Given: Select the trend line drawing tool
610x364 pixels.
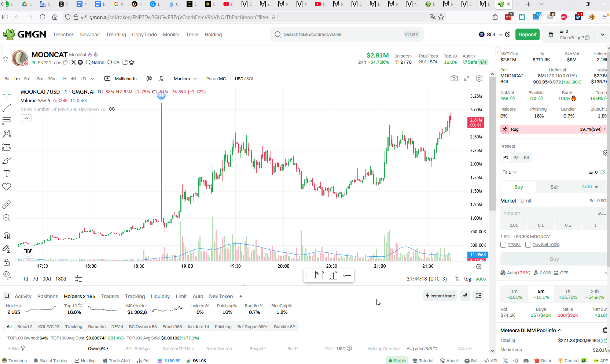Looking at the screenshot, I should click(7, 108).
